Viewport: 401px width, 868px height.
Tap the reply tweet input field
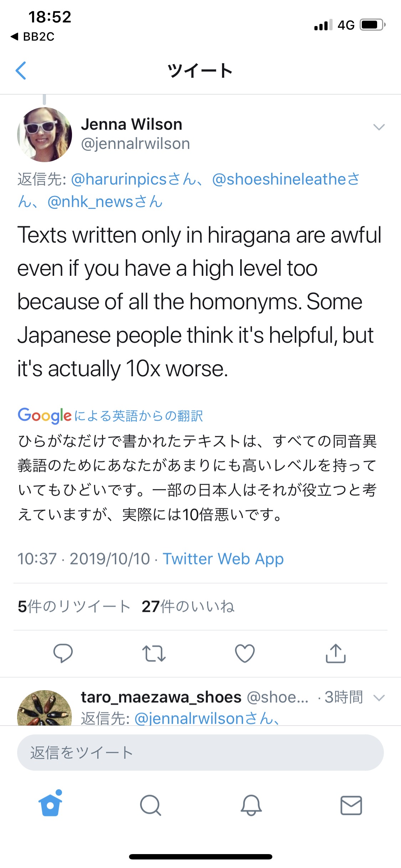[x=200, y=753]
